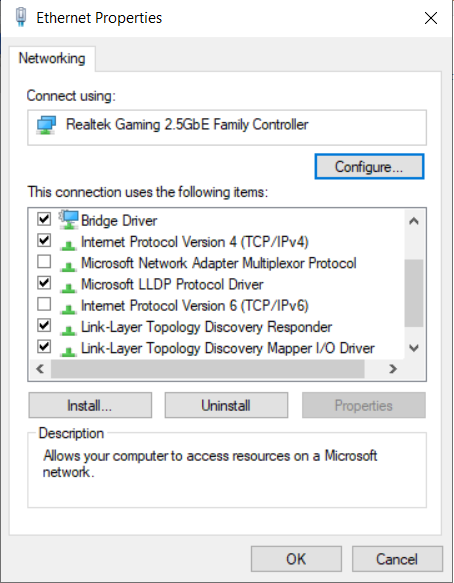454x583 pixels.
Task: Select Link-Layer Topology Discovery Mapper I/O Driver item
Action: 228,348
